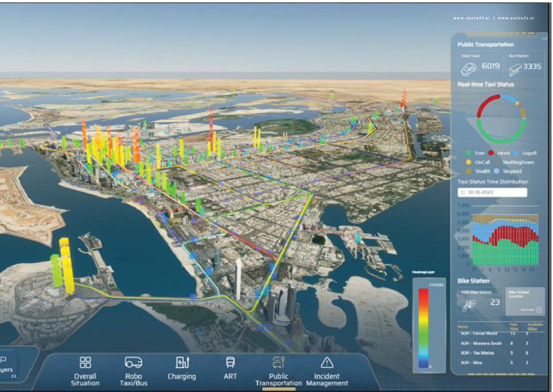
Task: Toggle the Logoff status legend item
Action: (x=524, y=153)
